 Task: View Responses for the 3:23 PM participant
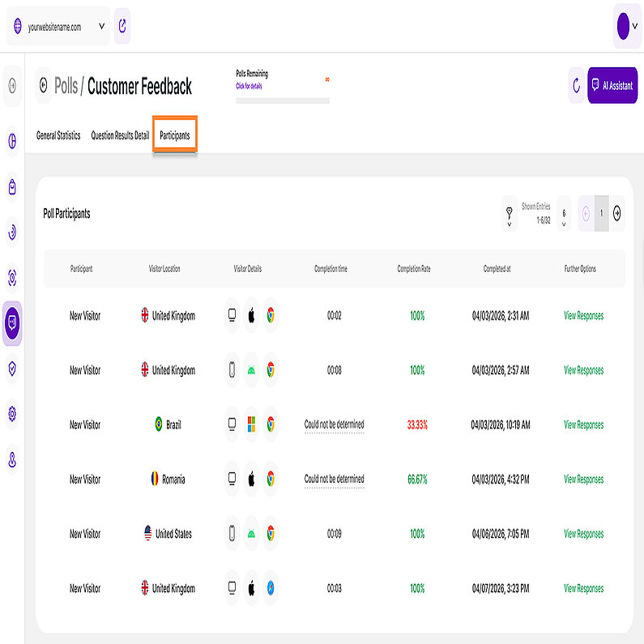point(583,589)
